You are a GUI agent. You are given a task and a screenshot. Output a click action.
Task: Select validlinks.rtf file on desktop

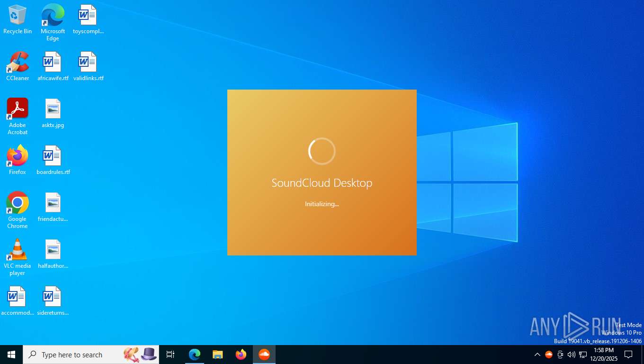click(88, 66)
